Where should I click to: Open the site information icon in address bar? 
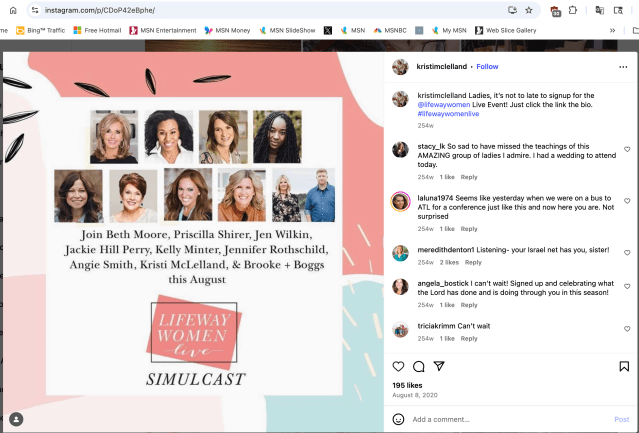(x=35, y=9)
